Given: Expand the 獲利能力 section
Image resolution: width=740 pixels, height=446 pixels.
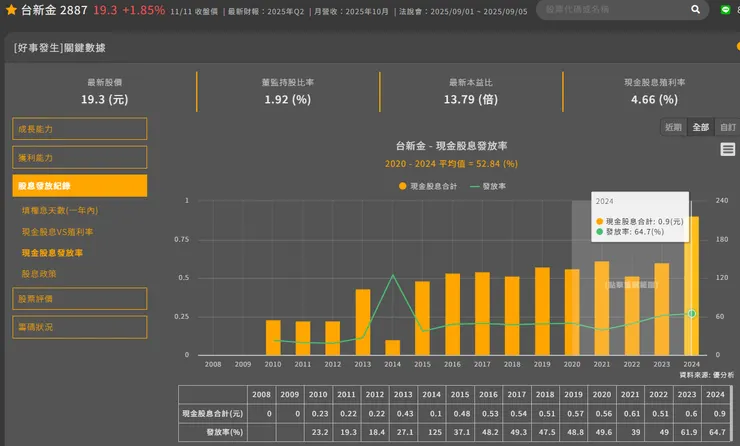Looking at the screenshot, I should click(80, 158).
